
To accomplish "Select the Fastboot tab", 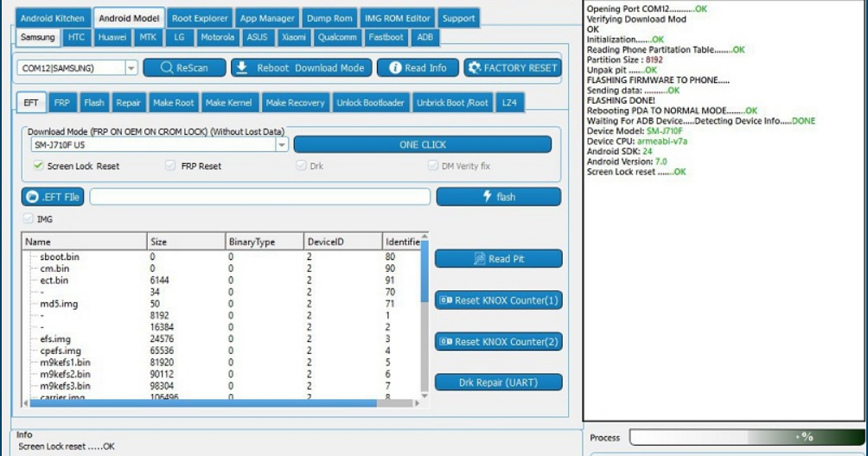I will 386,37.
